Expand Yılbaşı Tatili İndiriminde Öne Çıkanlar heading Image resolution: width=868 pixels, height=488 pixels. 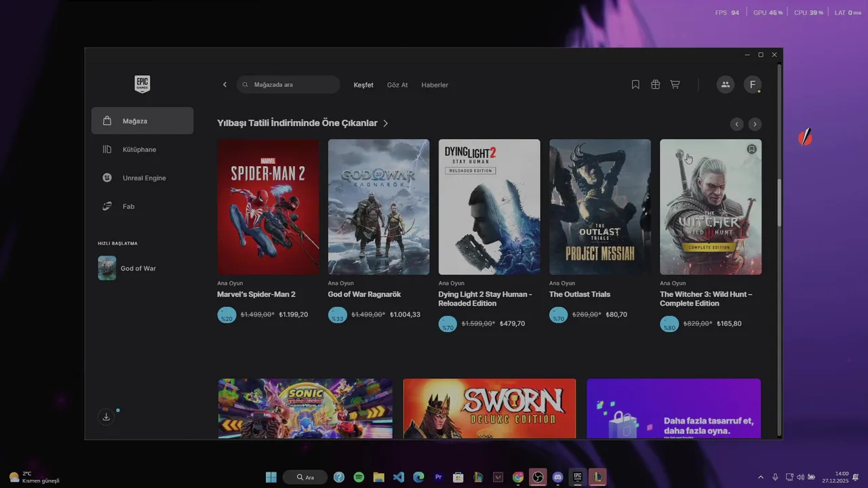point(302,123)
